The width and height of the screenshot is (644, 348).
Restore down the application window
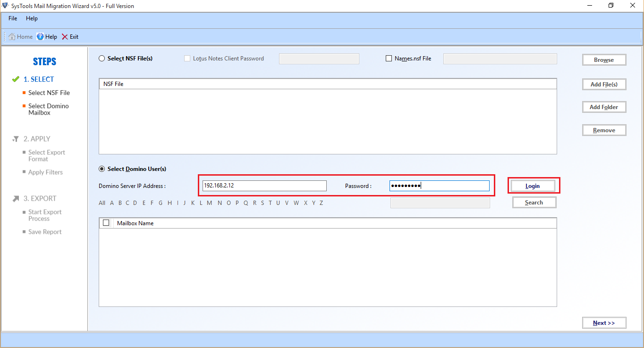(611, 6)
